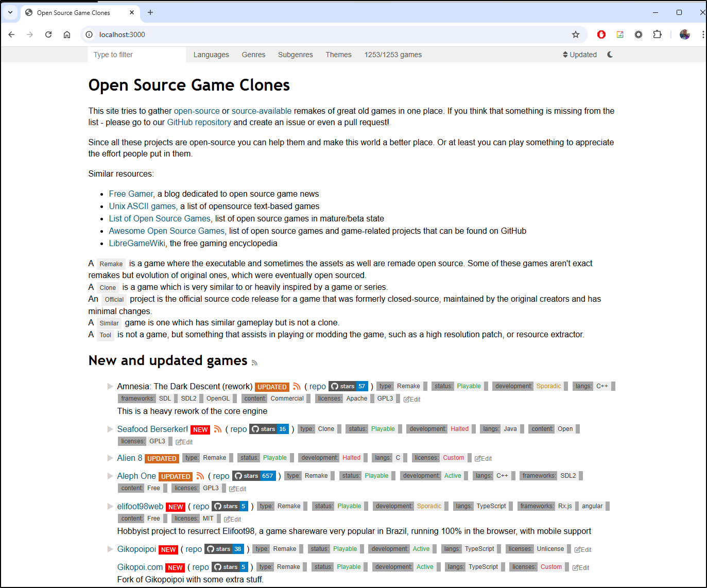The width and height of the screenshot is (707, 588).
Task: Expand the elifoot98web details
Action: (110, 506)
